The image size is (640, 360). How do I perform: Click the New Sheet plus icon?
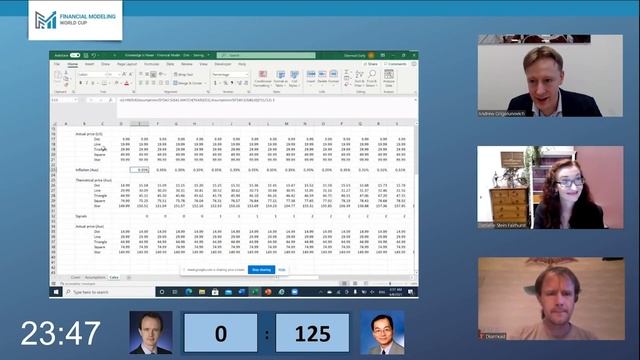click(129, 278)
